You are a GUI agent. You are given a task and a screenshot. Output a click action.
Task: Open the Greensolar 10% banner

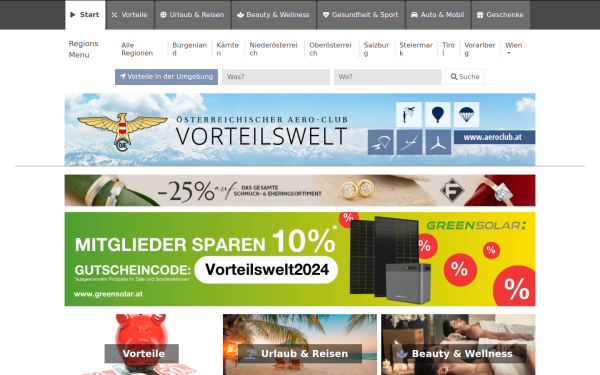300,259
